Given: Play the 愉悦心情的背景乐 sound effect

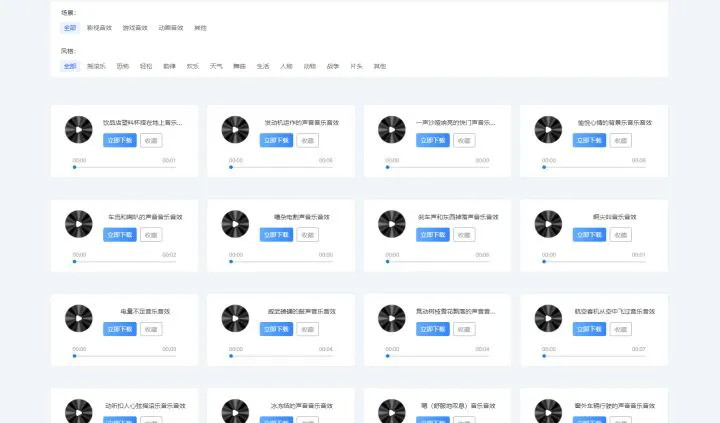Looking at the screenshot, I should tap(548, 130).
